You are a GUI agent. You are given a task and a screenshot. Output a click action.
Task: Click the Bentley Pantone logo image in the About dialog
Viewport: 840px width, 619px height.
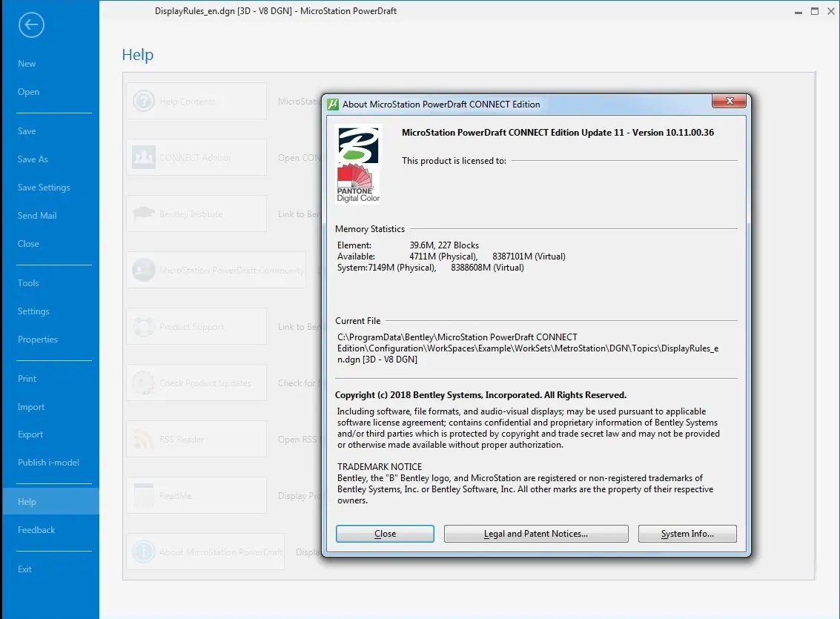point(358,165)
